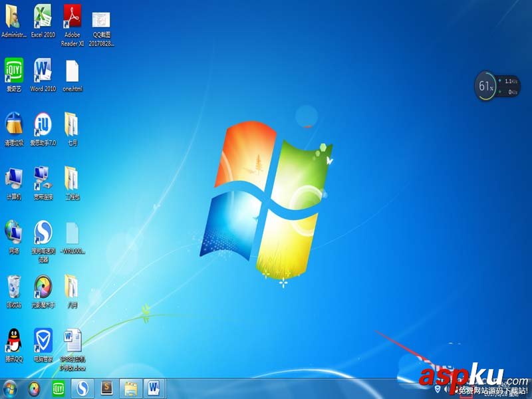Open the 清理垃圾 broom icon
Image resolution: width=532 pixels, height=399 pixels.
(x=14, y=129)
